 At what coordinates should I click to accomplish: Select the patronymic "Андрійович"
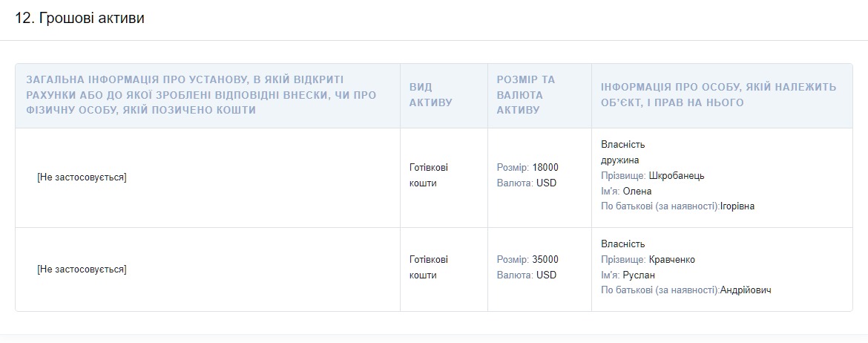pyautogui.click(x=746, y=290)
